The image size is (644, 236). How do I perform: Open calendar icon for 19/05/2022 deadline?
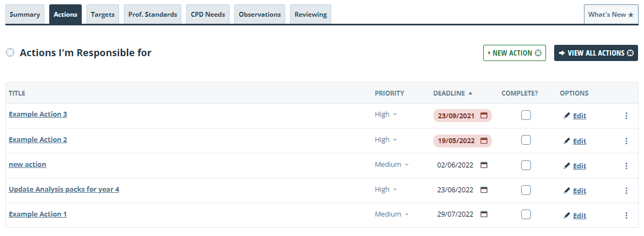484,140
